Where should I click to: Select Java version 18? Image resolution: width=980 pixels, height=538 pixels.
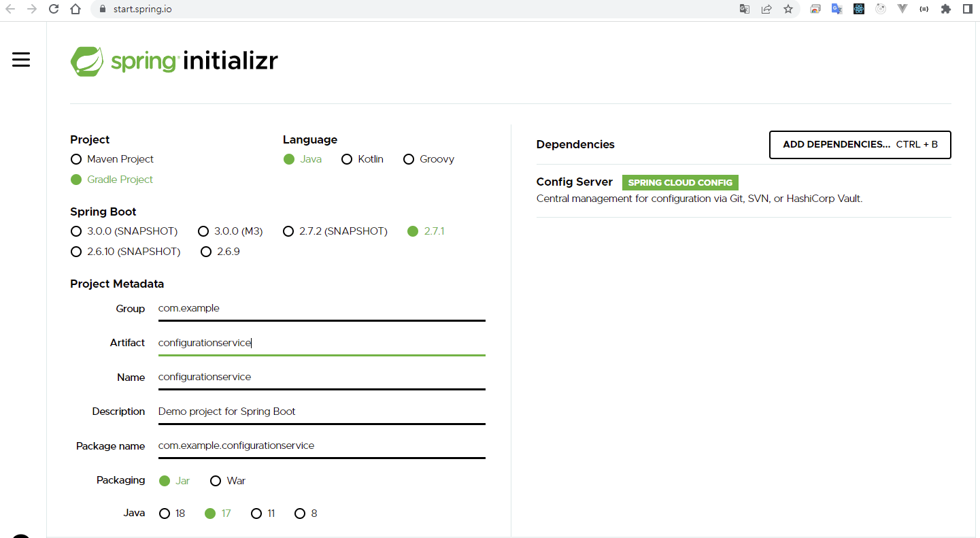click(x=172, y=514)
